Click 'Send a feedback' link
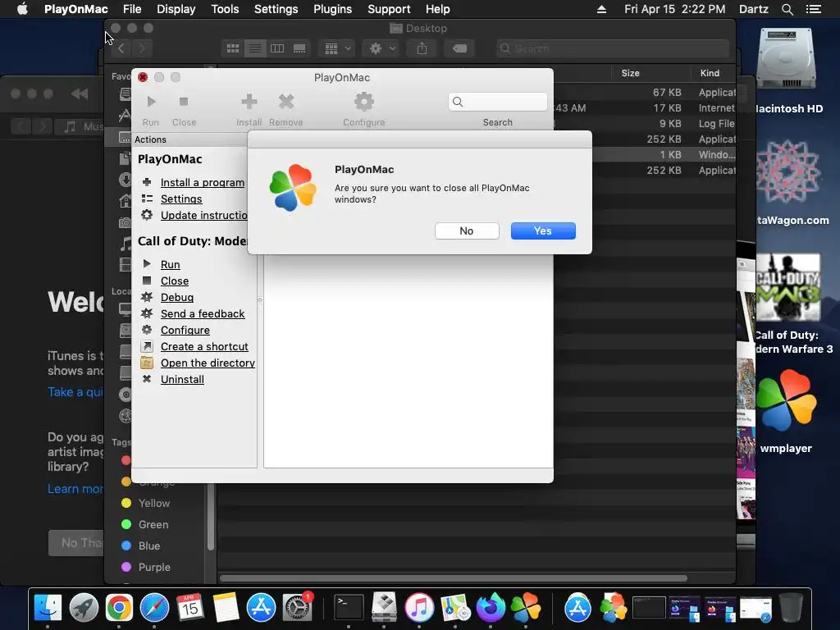Viewport: 840px width, 630px height. pos(203,314)
